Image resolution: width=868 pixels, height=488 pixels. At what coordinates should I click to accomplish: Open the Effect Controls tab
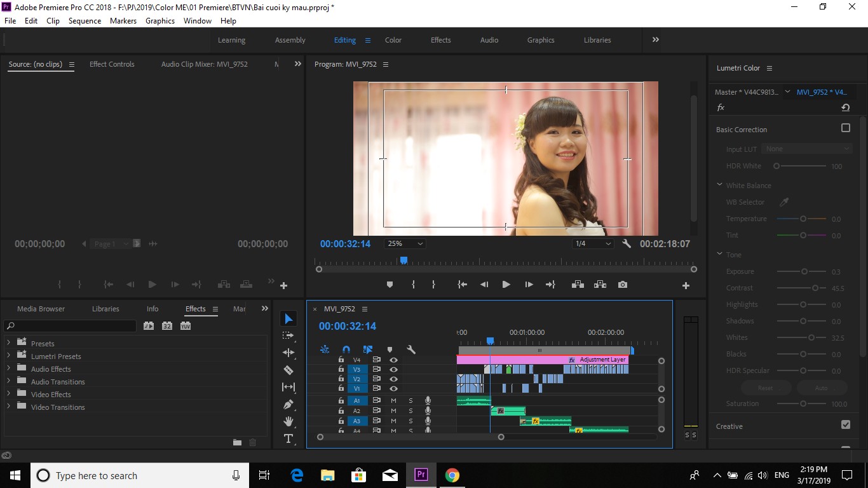[112, 64]
